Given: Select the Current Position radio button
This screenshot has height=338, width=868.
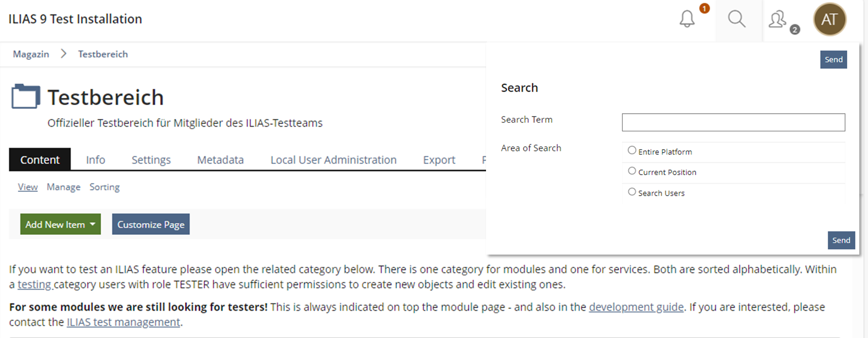Looking at the screenshot, I should coord(632,171).
